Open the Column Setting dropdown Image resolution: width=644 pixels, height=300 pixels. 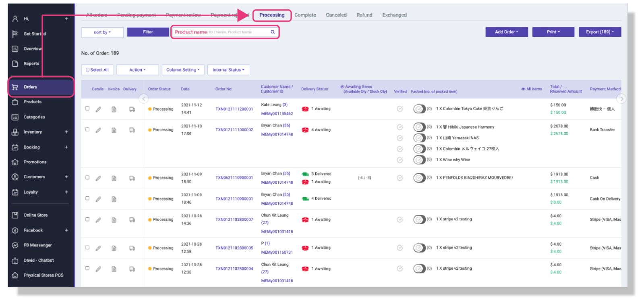click(183, 70)
